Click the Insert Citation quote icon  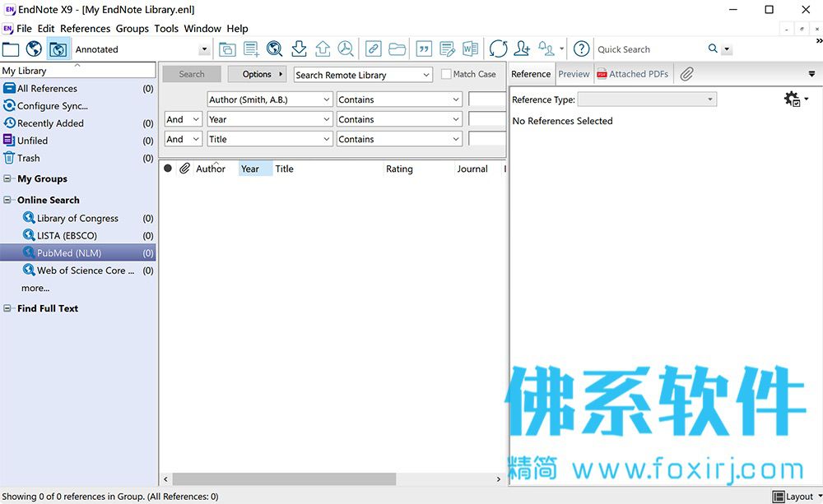(x=424, y=49)
